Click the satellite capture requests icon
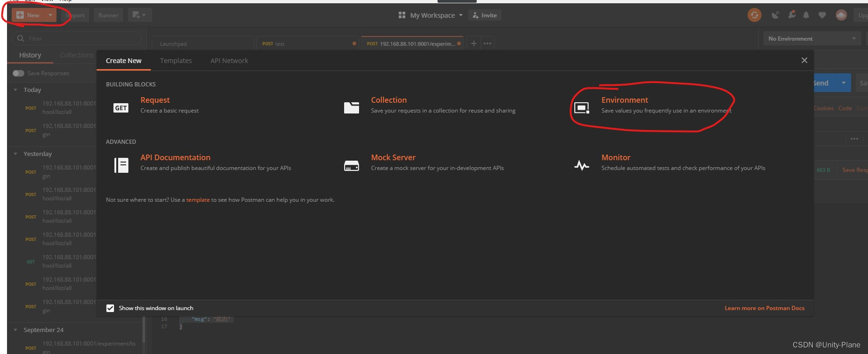This screenshot has width=868, height=354. (x=775, y=15)
